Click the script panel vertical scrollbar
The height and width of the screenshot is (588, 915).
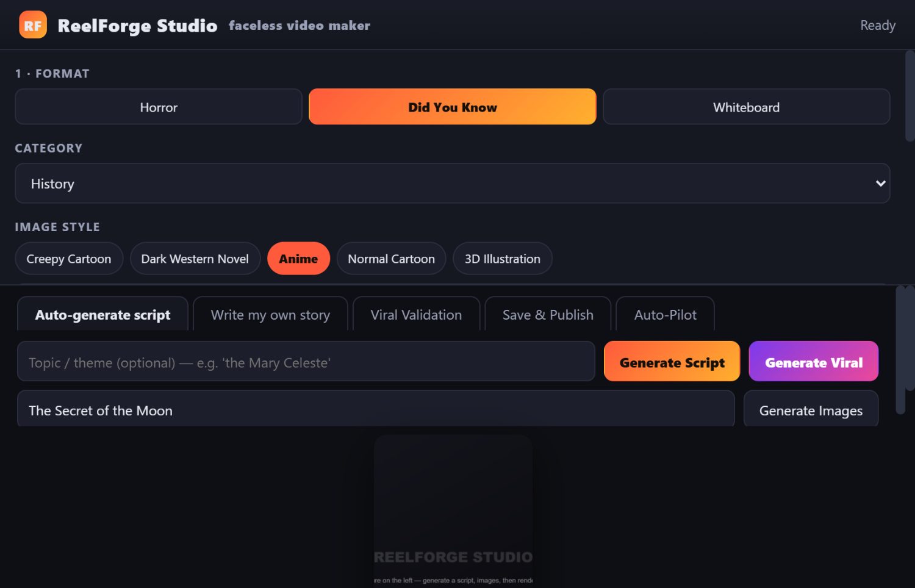pos(900,350)
